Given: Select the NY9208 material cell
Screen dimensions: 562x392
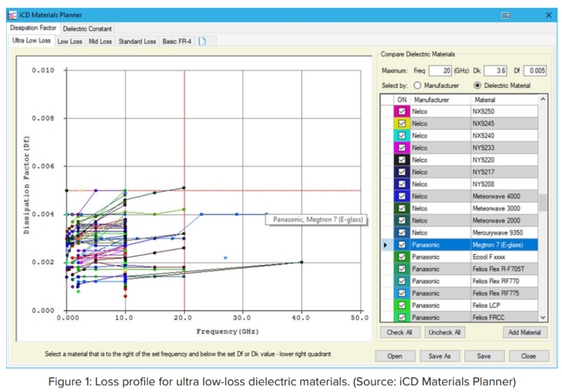Looking at the screenshot, I should point(504,184).
